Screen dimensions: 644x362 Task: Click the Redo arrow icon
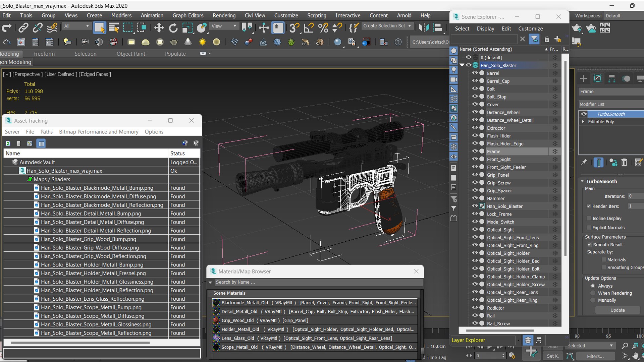tap(7, 28)
